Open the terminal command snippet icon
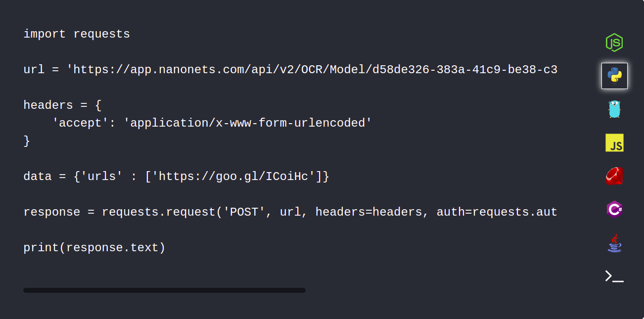This screenshot has height=319, width=644. point(613,275)
